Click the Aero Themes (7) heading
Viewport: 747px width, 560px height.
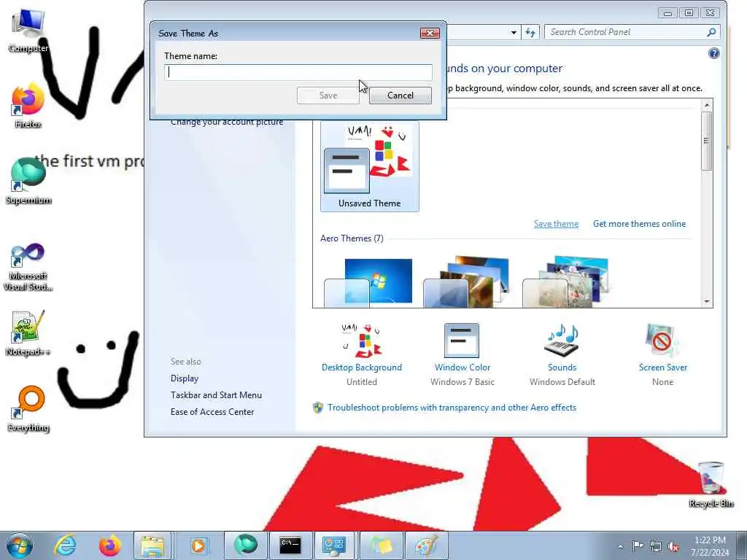[352, 238]
